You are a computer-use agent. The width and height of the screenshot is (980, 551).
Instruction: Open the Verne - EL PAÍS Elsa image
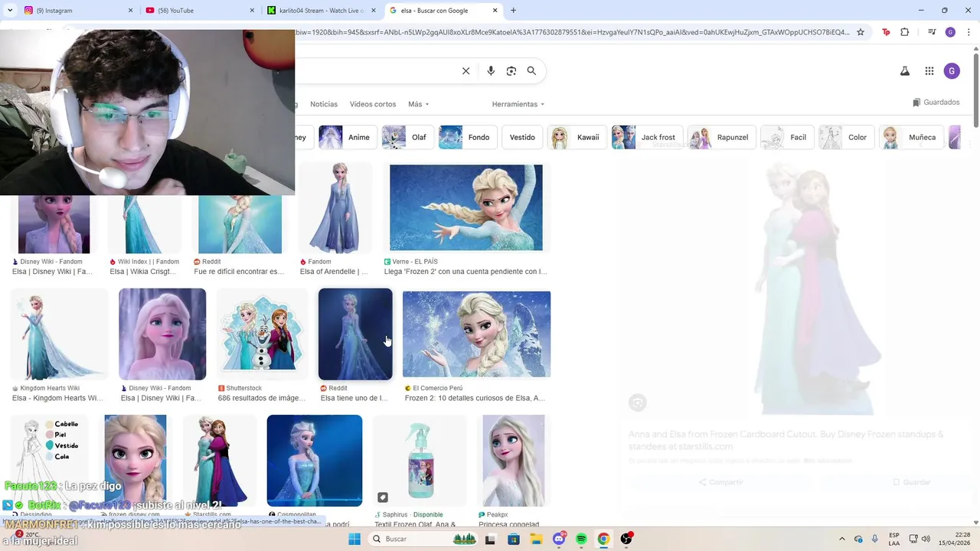click(466, 207)
